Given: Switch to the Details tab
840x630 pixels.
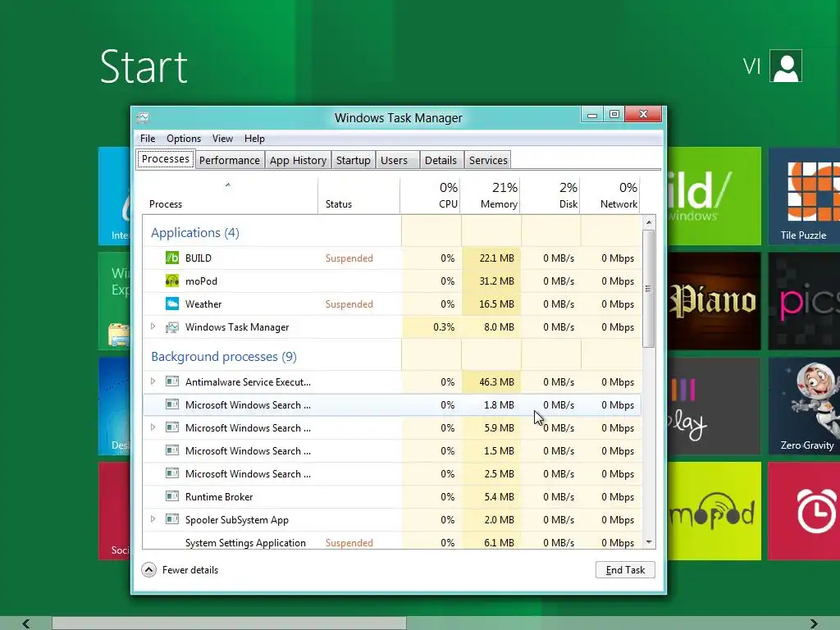Looking at the screenshot, I should coord(441,160).
